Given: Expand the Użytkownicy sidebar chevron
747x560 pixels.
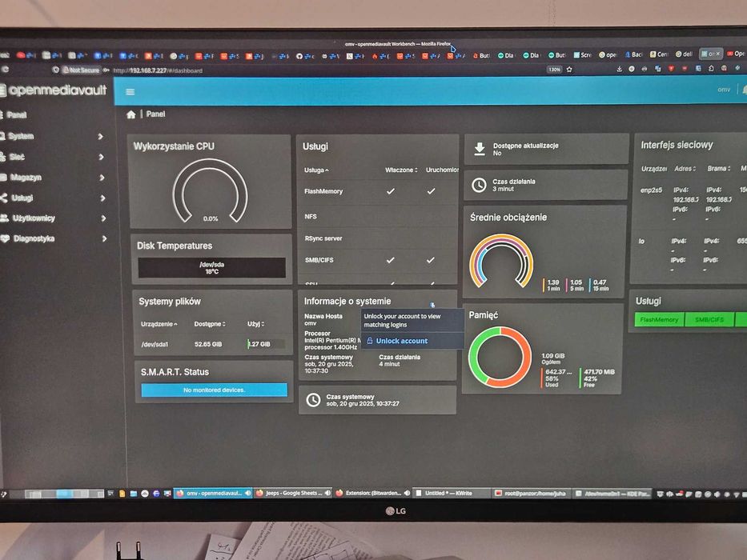Looking at the screenshot, I should coord(103,218).
